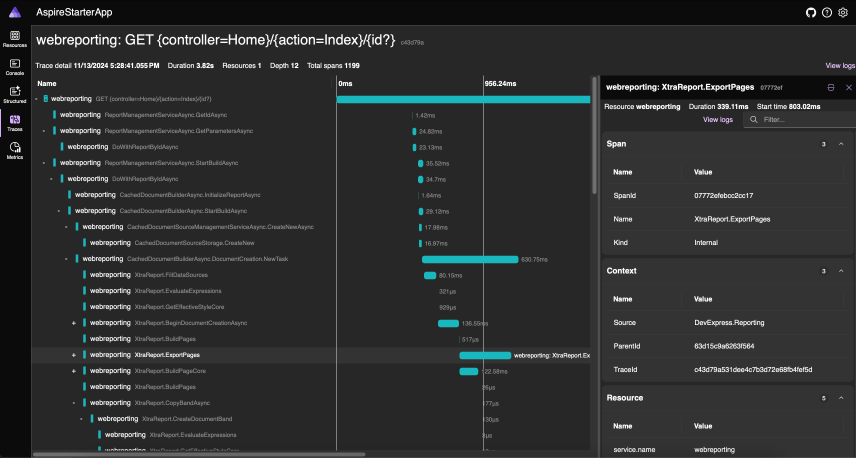856x458 pixels.
Task: Close the XtraReport.ExportPages details panel
Action: 848,88
